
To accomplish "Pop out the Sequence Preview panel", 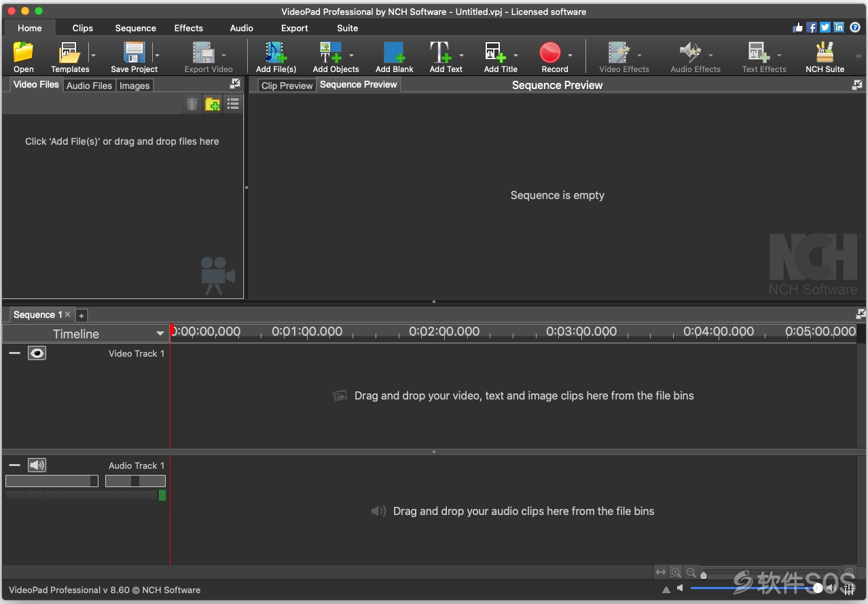I will 857,84.
